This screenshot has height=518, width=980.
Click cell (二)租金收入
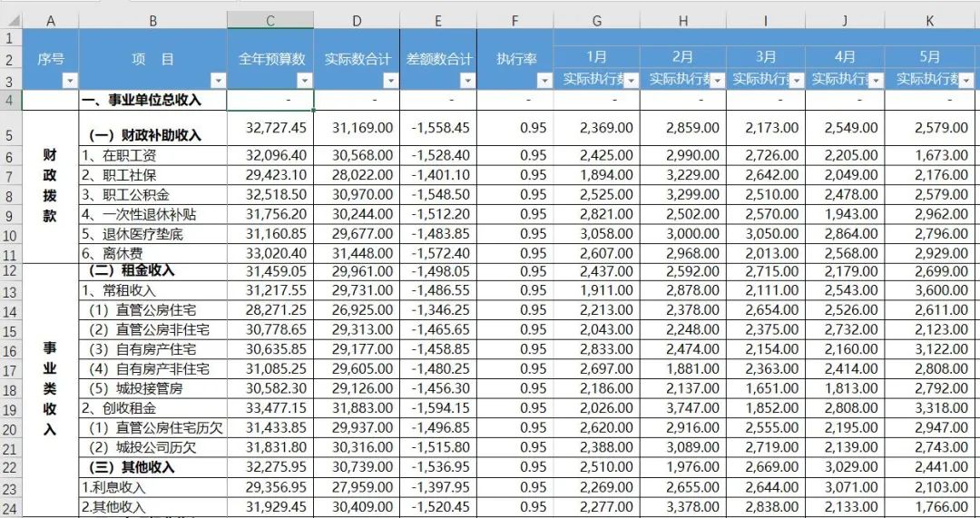(x=153, y=271)
